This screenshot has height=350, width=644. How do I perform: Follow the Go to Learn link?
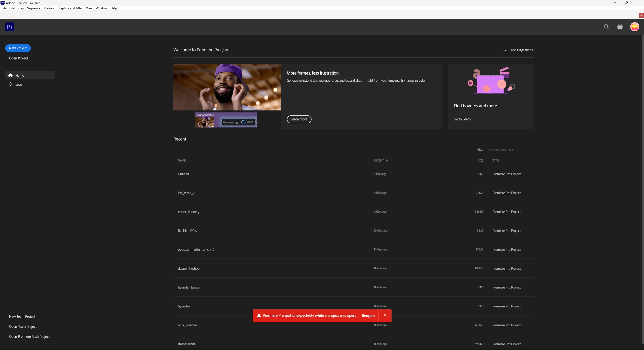pyautogui.click(x=462, y=119)
